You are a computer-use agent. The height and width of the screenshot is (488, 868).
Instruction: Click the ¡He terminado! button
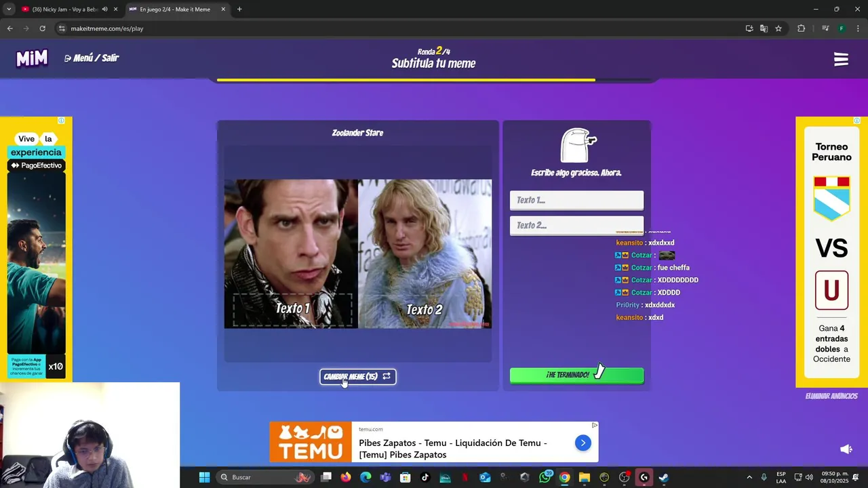[x=576, y=375]
